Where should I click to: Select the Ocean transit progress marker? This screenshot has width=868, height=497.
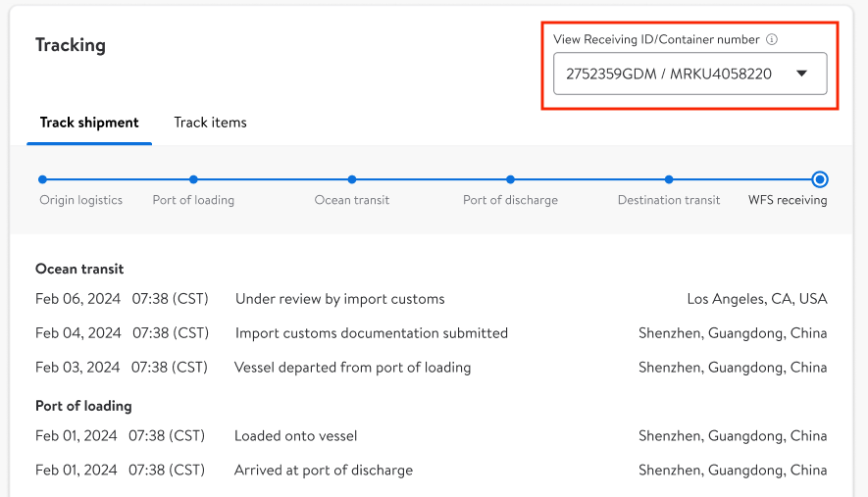click(x=351, y=179)
